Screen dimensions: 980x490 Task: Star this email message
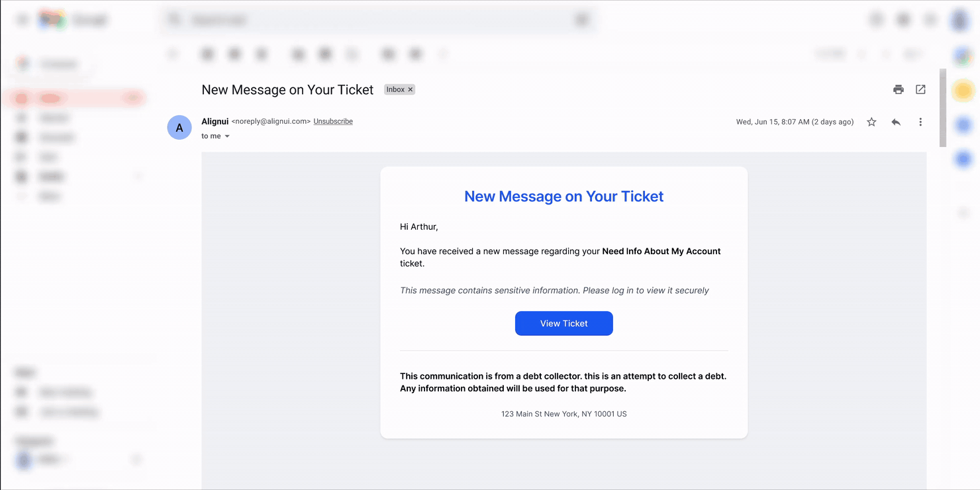click(x=871, y=122)
